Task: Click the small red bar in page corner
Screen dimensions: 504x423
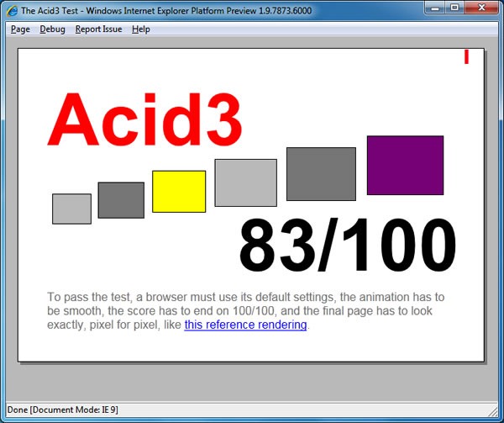Action: point(466,56)
